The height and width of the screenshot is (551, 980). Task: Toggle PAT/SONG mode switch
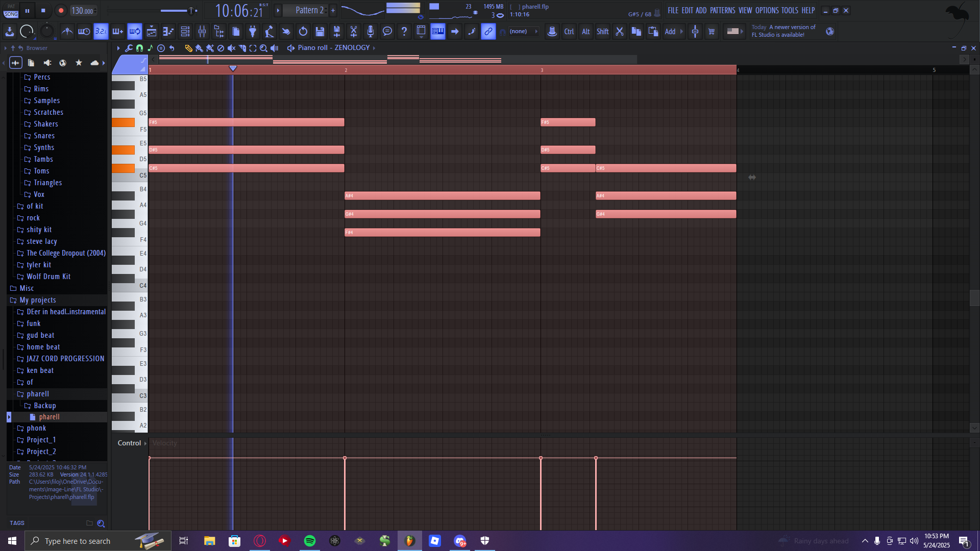11,11
